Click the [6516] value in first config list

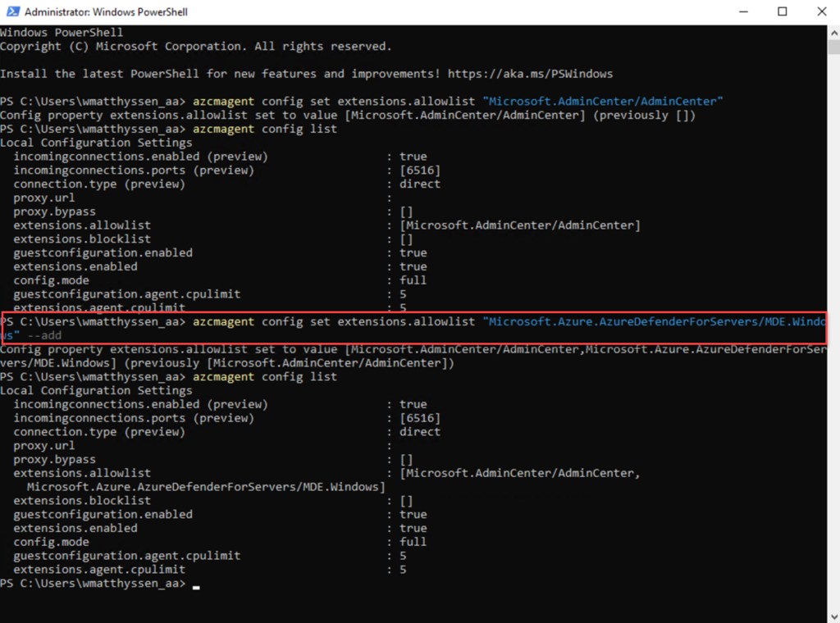(x=420, y=170)
